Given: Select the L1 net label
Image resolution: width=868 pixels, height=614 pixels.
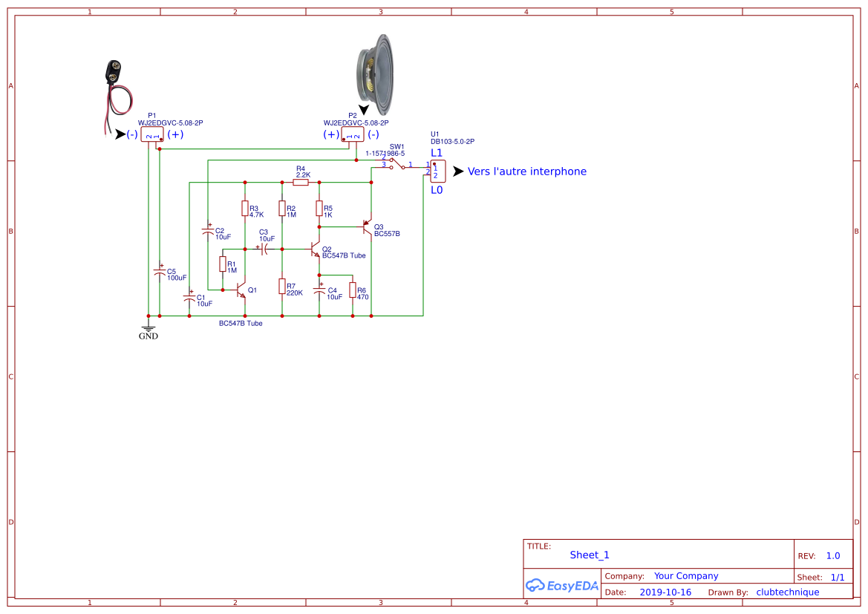Looking at the screenshot, I should point(437,152).
